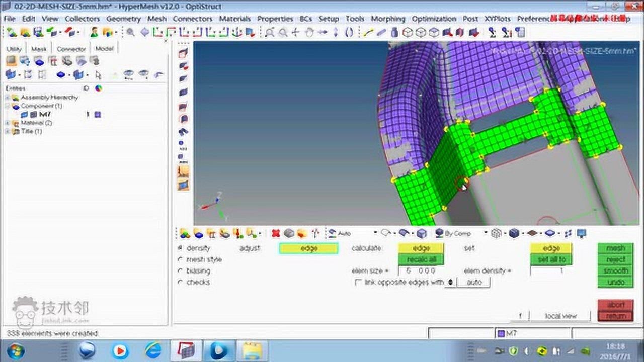Open the Morphing menu
The image size is (644, 362).
[388, 19]
